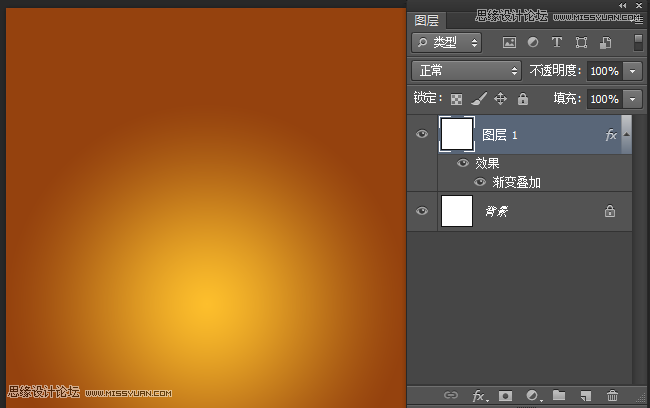Screen dimensions: 650x408
Task: Lock transparent pixels checkerboard icon
Action: click(456, 99)
